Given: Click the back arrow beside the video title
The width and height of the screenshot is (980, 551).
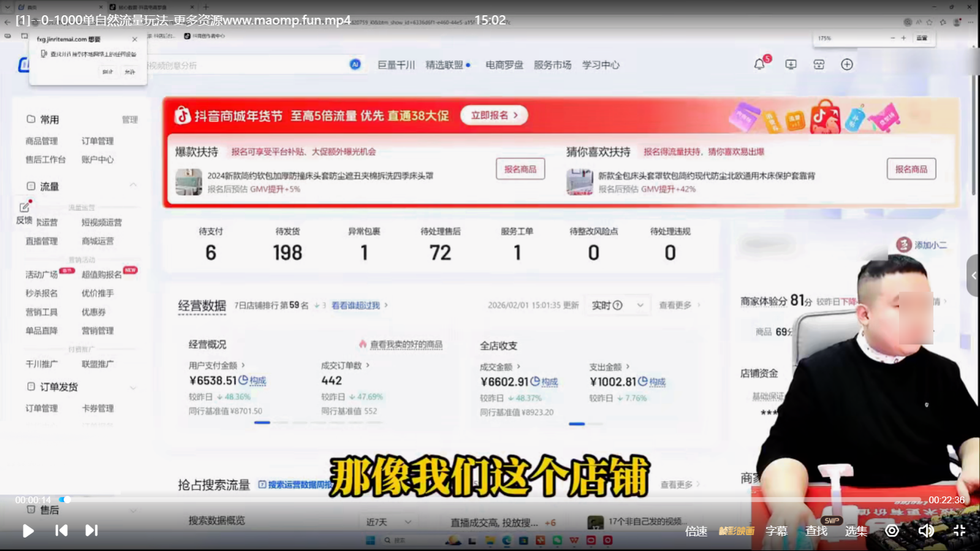Looking at the screenshot, I should coord(7,21).
